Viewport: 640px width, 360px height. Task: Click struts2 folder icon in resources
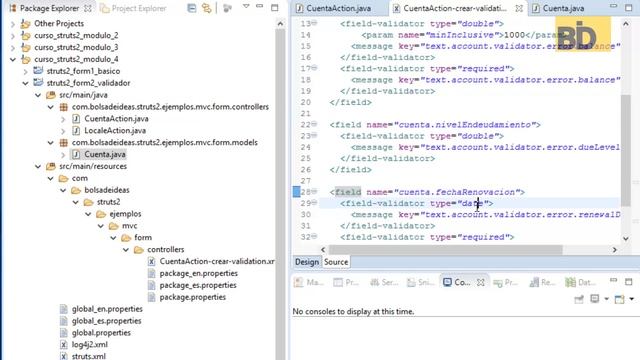89,202
